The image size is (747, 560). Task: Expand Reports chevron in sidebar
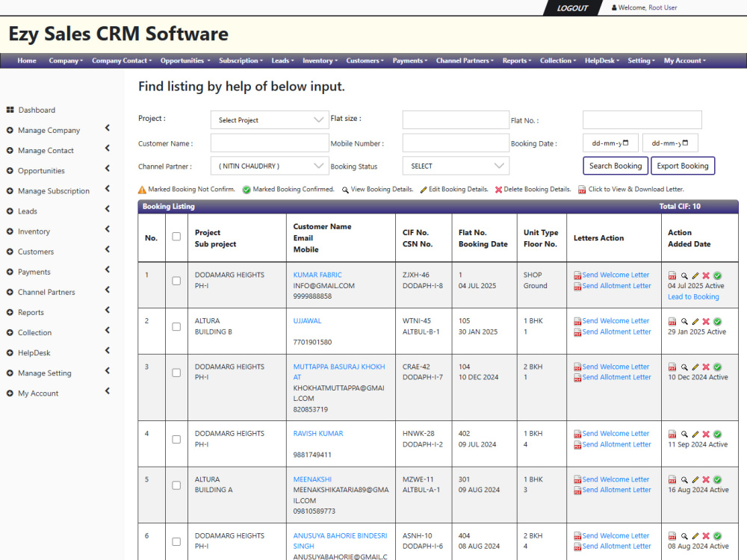(107, 310)
